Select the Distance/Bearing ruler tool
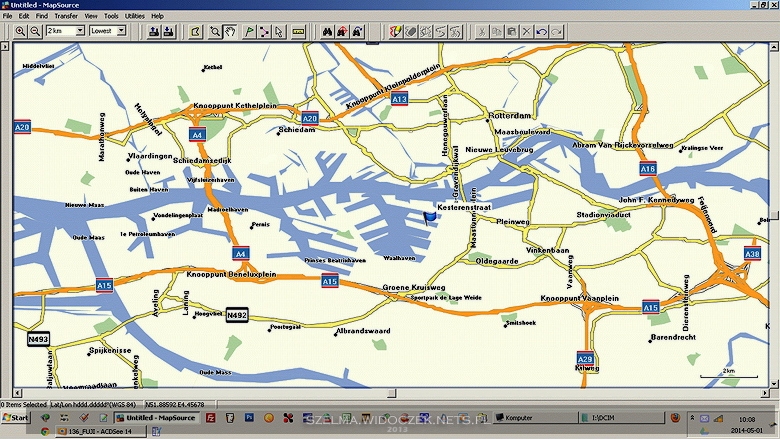 298,31
